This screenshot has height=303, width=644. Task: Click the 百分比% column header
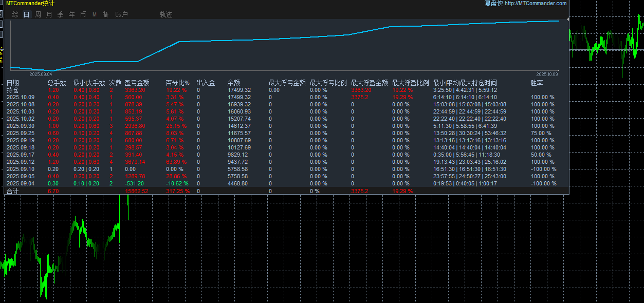pos(178,83)
